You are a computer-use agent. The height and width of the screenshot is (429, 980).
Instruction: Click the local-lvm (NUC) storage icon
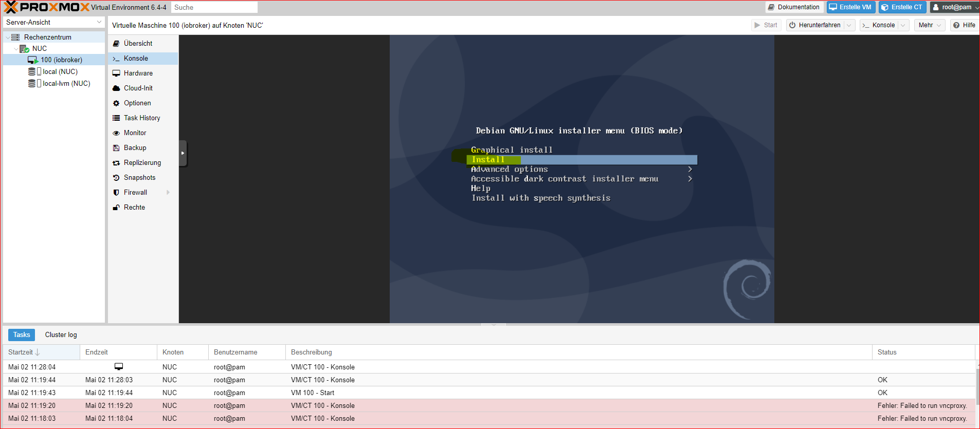pyautogui.click(x=34, y=83)
